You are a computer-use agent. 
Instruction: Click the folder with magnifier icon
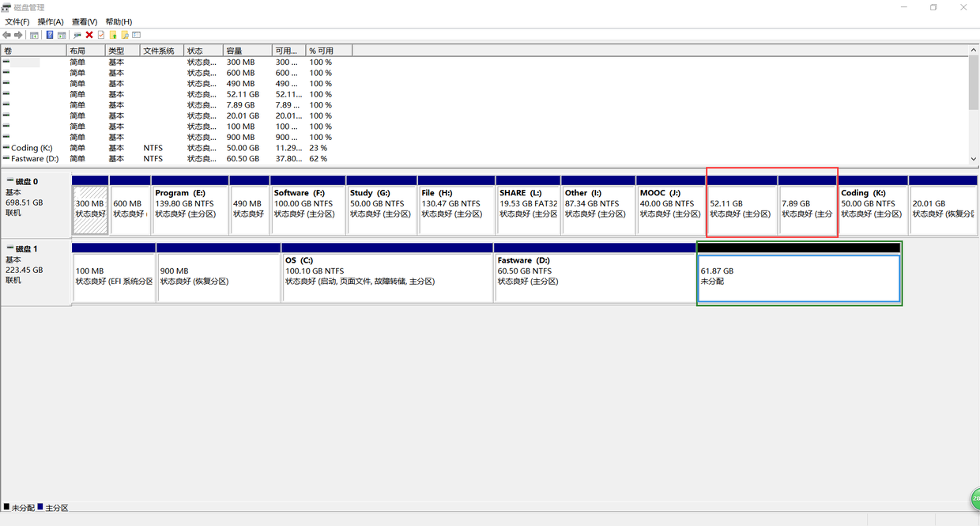124,35
